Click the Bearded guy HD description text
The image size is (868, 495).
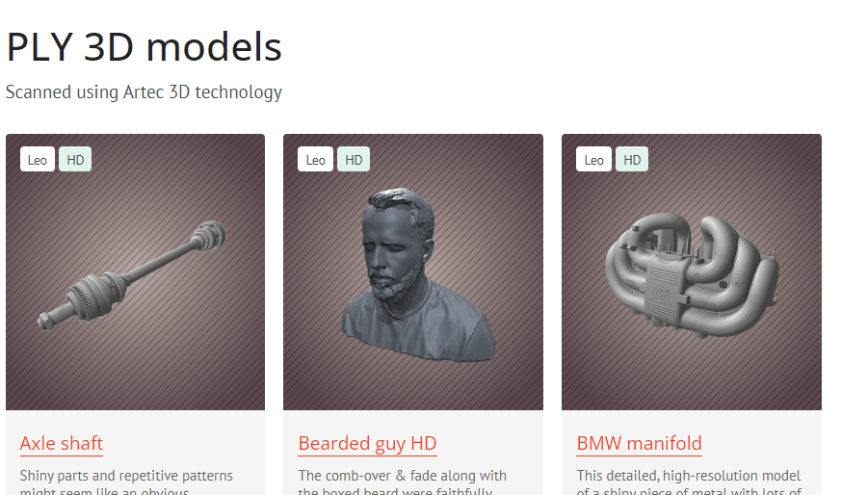(403, 482)
